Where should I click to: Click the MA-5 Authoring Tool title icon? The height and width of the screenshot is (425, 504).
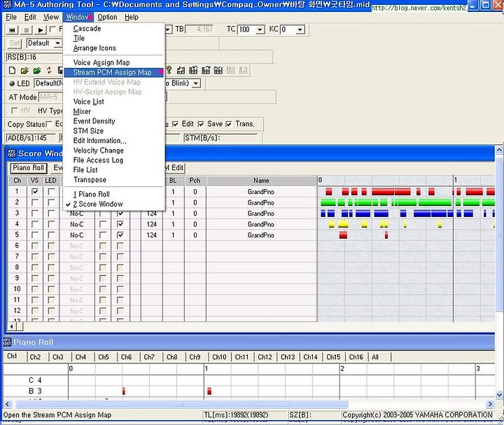point(7,4)
